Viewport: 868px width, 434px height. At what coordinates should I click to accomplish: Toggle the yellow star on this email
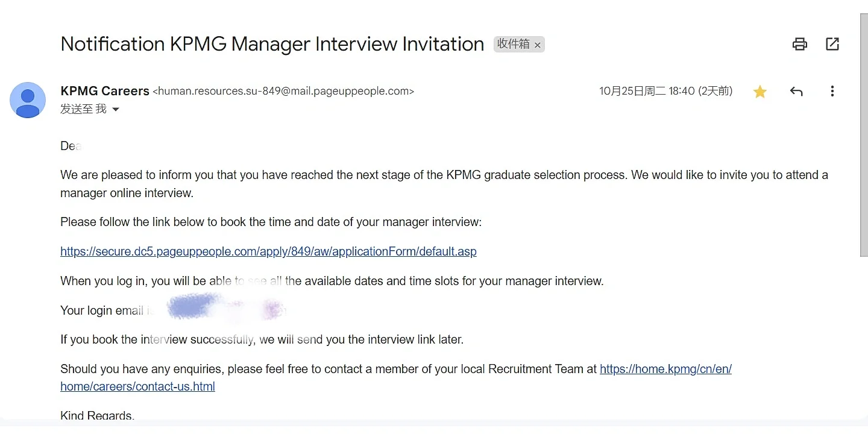(760, 92)
